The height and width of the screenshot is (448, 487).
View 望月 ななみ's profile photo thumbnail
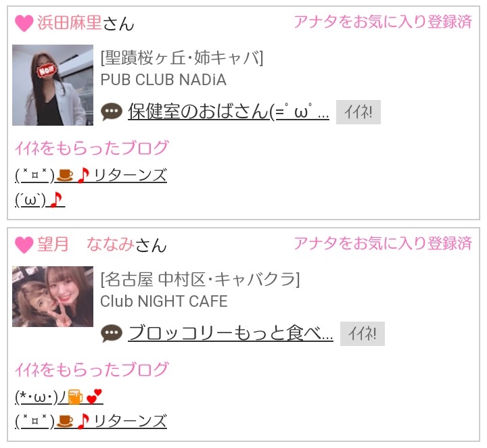[53, 296]
